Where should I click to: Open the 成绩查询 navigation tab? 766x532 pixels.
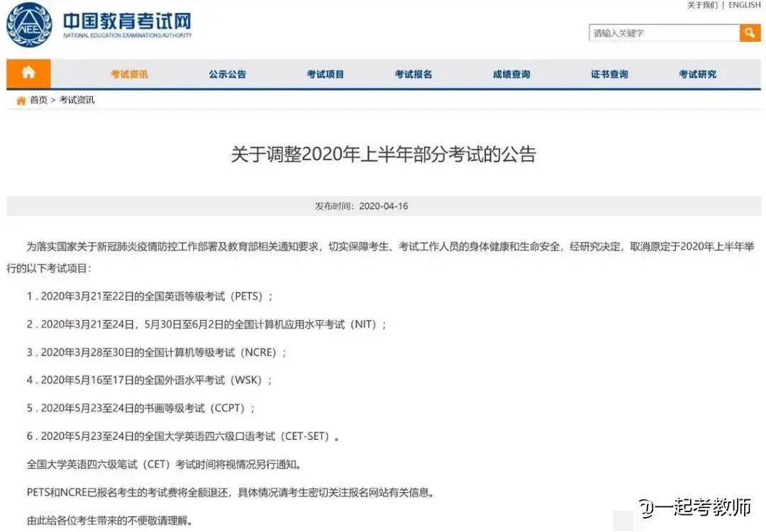(x=511, y=74)
